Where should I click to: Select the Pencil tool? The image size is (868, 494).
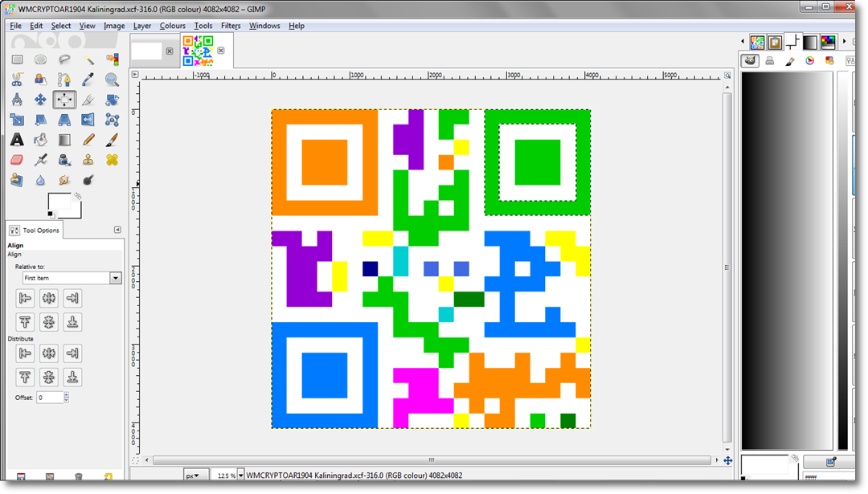[88, 140]
